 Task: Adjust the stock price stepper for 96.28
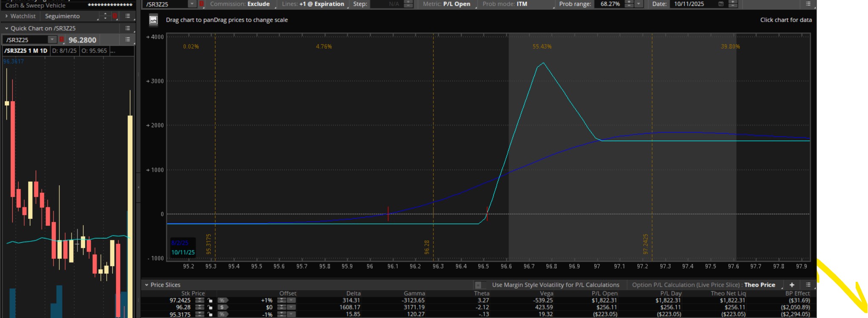[199, 307]
